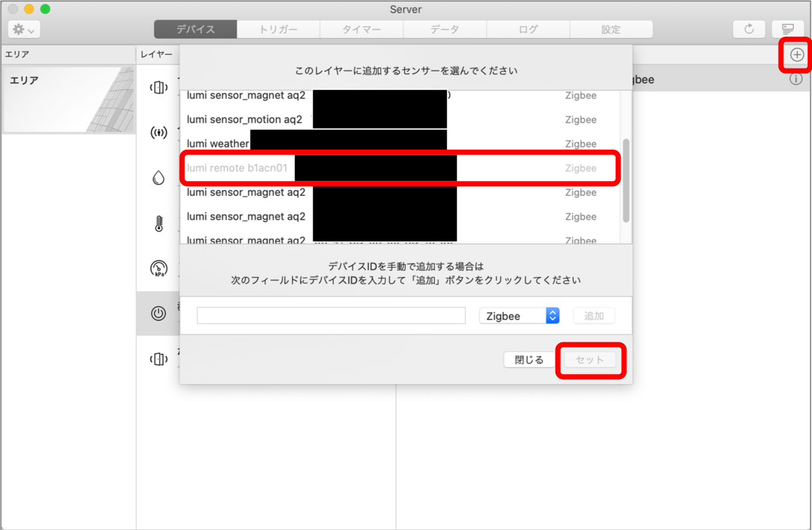The image size is (812, 530).
Task: Click the セット button
Action: click(590, 360)
